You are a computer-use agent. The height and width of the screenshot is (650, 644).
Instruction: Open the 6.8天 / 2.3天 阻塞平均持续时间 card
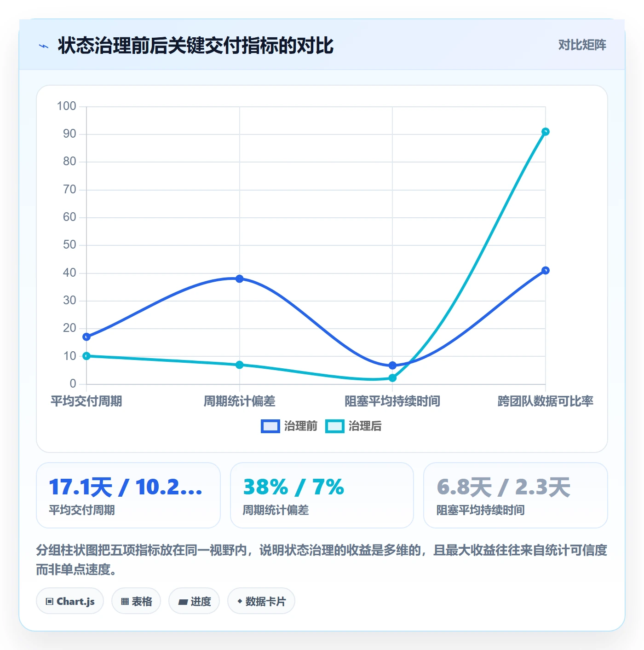click(516, 495)
